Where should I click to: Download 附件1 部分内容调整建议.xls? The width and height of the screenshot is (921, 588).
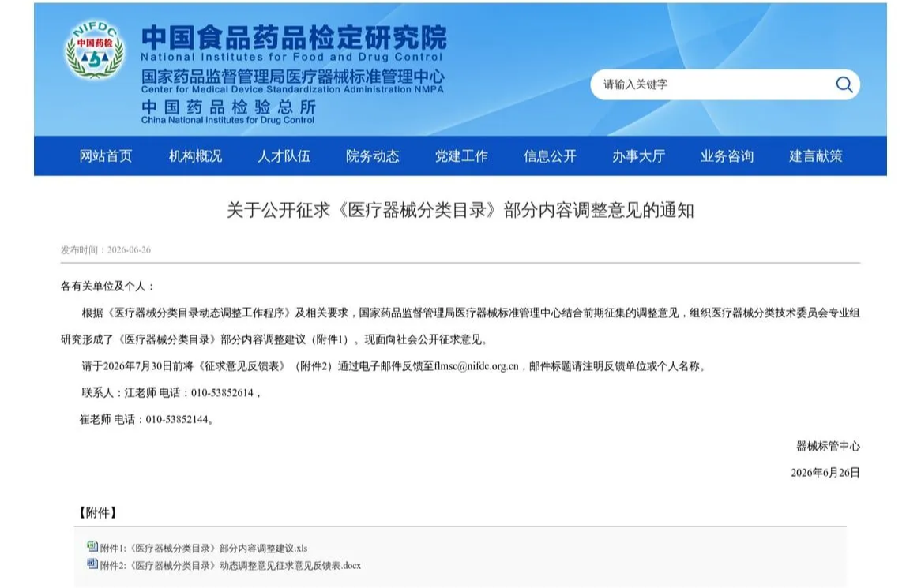click(203, 548)
